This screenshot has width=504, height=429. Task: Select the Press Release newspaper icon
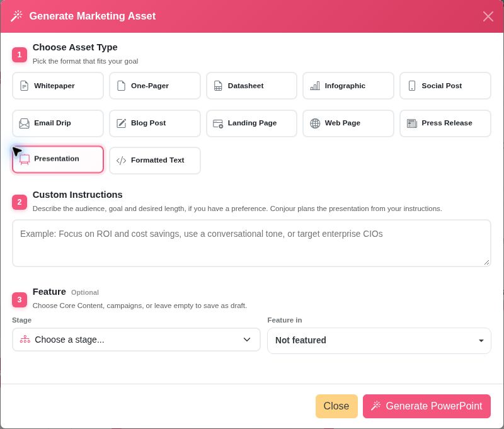(412, 123)
